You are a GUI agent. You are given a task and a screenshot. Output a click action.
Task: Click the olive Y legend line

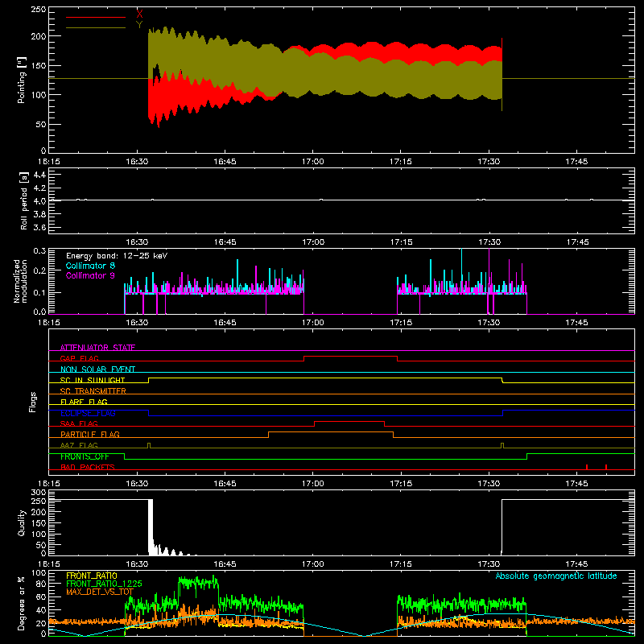(x=96, y=28)
